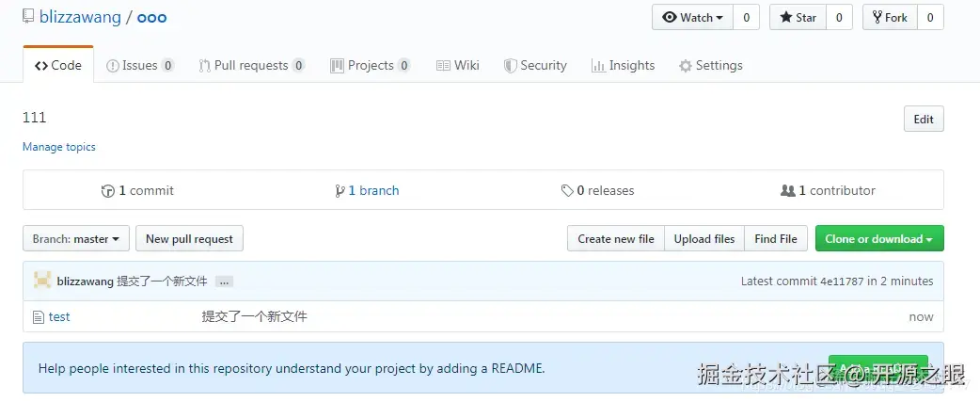
Task: Click the repository book icon beside blizzawang
Action: tap(27, 17)
